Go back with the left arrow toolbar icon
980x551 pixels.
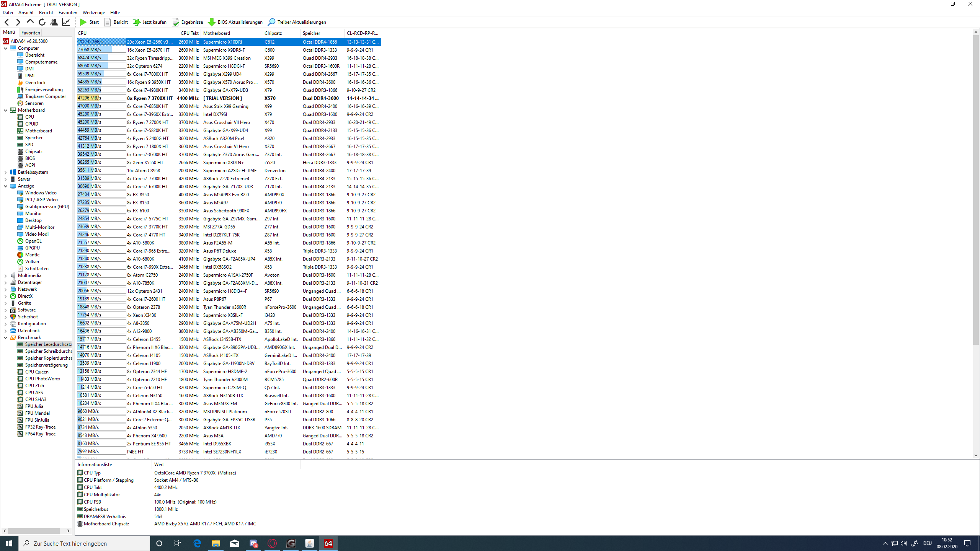[7, 22]
